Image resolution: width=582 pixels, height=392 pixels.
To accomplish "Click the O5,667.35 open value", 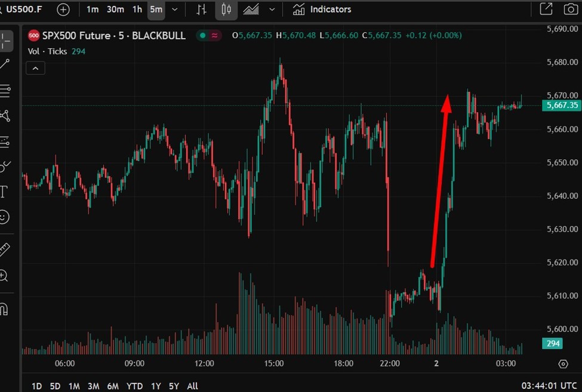I will [252, 36].
